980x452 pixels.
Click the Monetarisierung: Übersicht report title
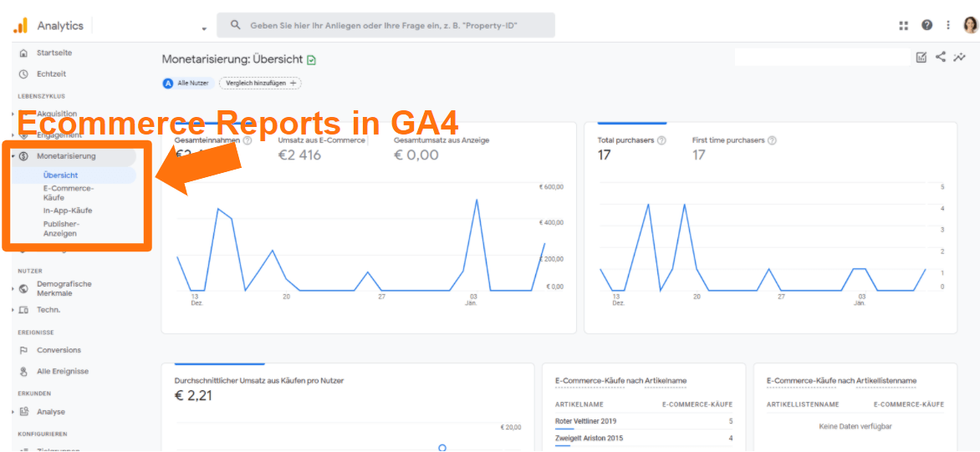232,59
